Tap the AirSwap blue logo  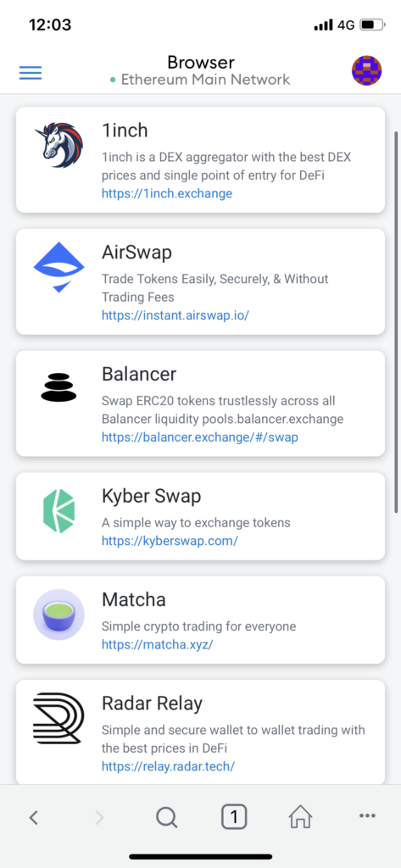coord(58,267)
